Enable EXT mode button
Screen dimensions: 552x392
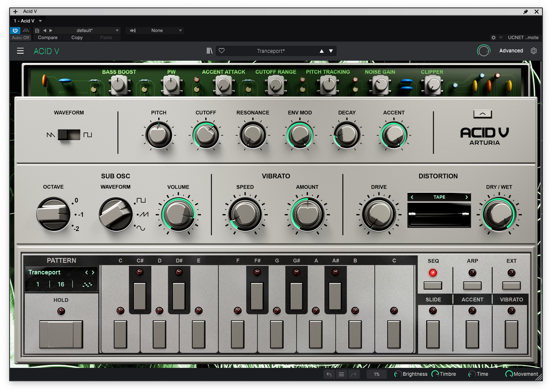point(511,285)
